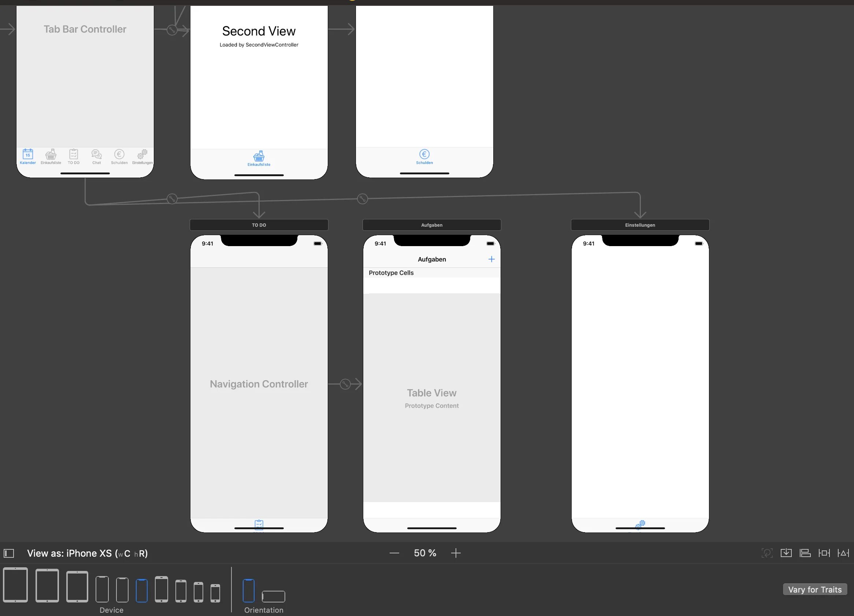Click the zoom increase button
The height and width of the screenshot is (616, 854).
click(x=457, y=553)
